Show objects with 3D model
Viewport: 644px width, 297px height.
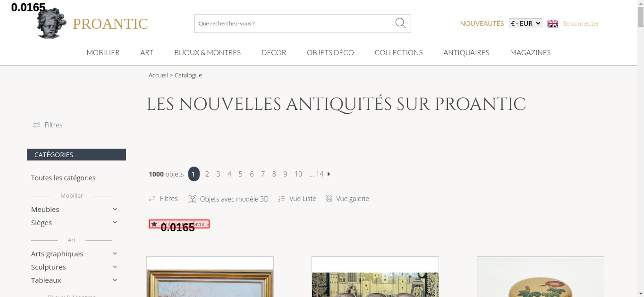point(228,199)
